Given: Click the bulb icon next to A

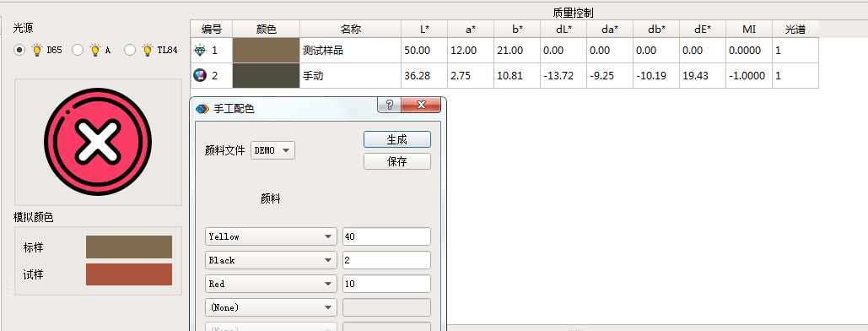Looking at the screenshot, I should point(94,50).
